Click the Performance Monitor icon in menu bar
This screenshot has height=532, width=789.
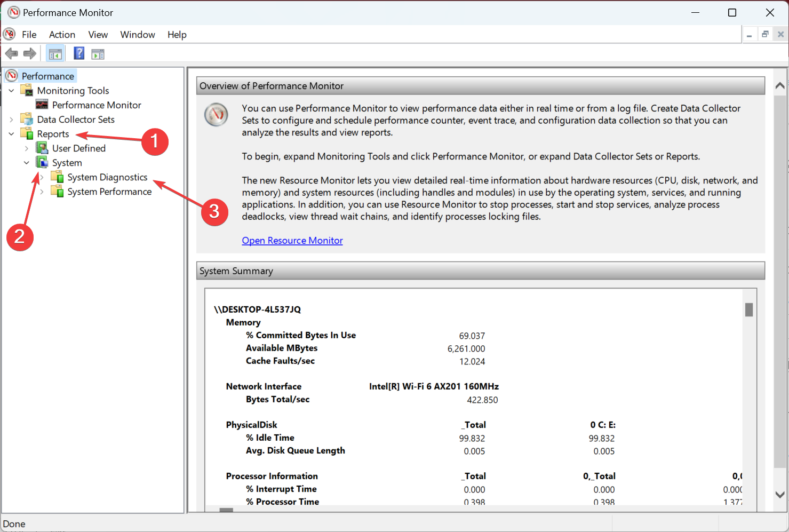9,34
